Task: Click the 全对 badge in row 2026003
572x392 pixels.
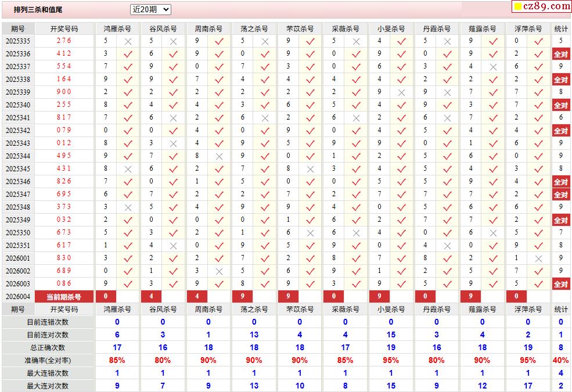Action: (x=561, y=284)
